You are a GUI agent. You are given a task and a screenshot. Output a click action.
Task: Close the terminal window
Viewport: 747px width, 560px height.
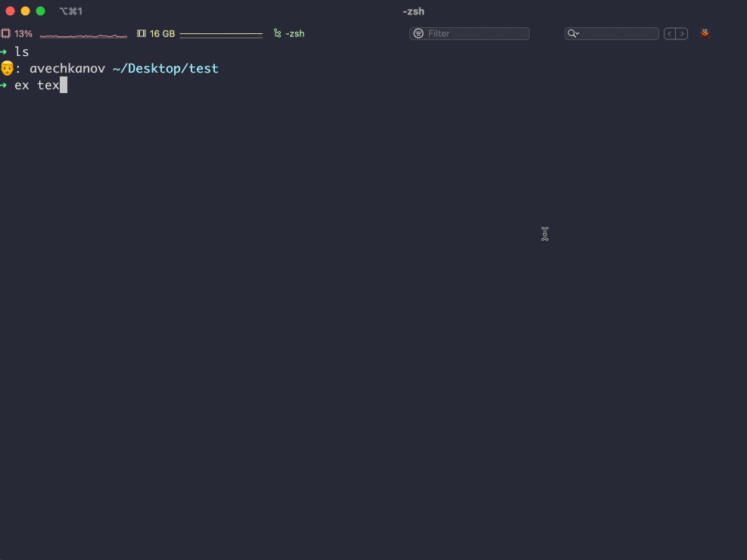10,11
